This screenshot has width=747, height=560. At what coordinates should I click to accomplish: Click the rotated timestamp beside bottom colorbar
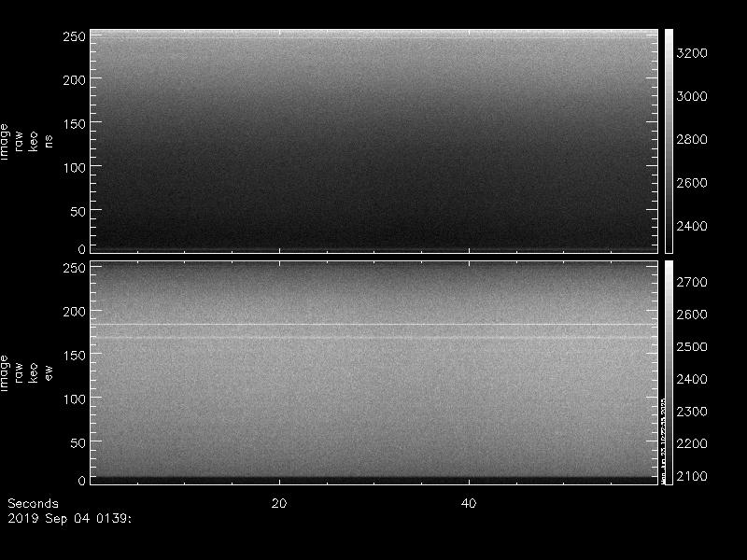click(662, 441)
